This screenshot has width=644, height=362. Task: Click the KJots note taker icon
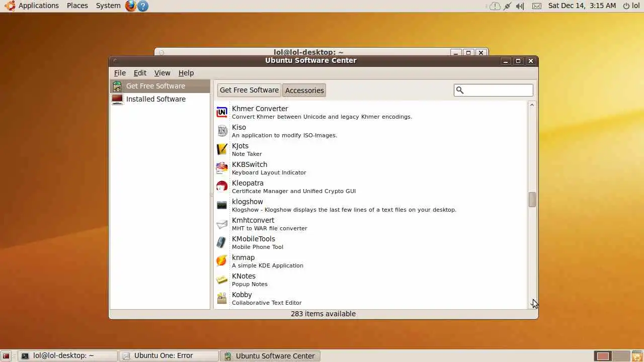(222, 149)
